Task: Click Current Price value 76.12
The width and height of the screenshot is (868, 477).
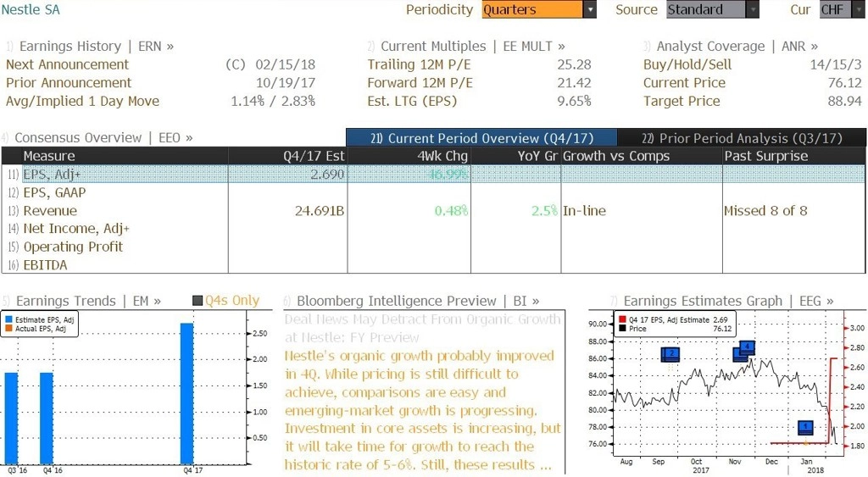Action: pos(845,83)
